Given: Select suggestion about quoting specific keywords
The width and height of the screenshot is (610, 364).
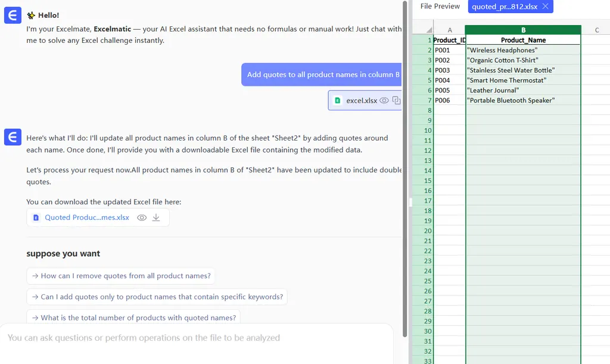Looking at the screenshot, I should (x=157, y=297).
